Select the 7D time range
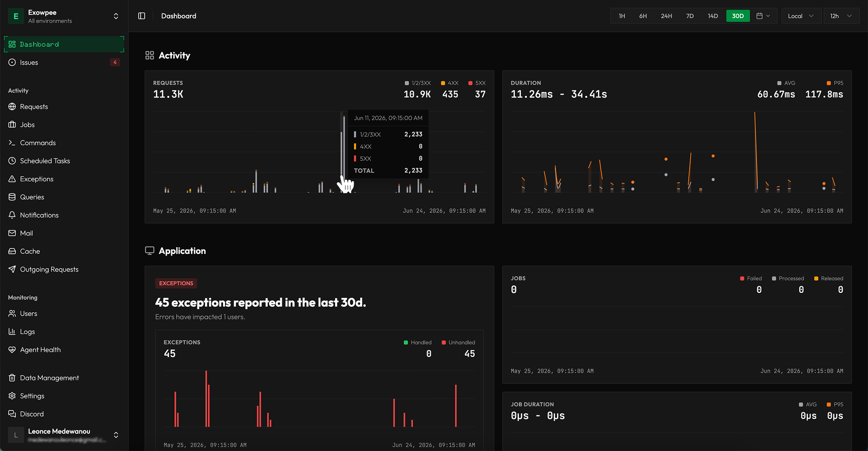The height and width of the screenshot is (451, 868). coord(690,16)
